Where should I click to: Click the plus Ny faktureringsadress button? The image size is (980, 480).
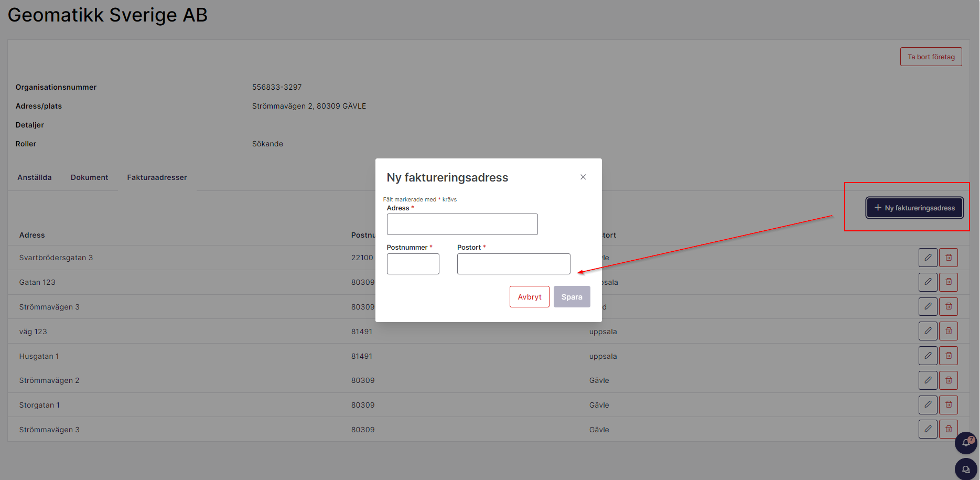click(914, 208)
